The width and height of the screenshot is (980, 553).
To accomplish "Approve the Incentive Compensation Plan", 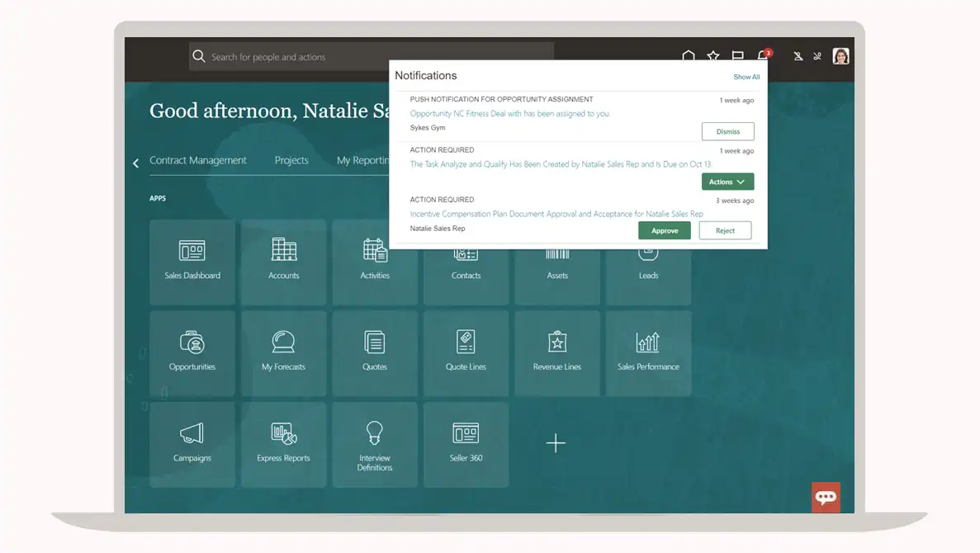I will (x=665, y=230).
